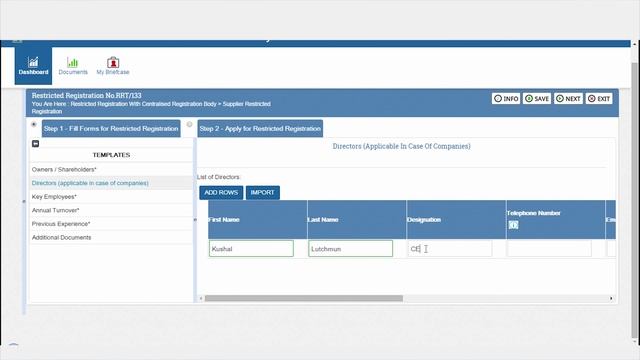Go to NEXT form
The height and width of the screenshot is (360, 640).
pyautogui.click(x=568, y=98)
